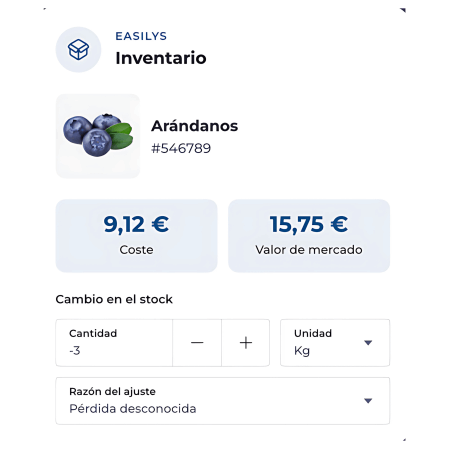The width and height of the screenshot is (449, 449).
Task: Click the minus icon to decrease quantity
Action: tap(197, 343)
